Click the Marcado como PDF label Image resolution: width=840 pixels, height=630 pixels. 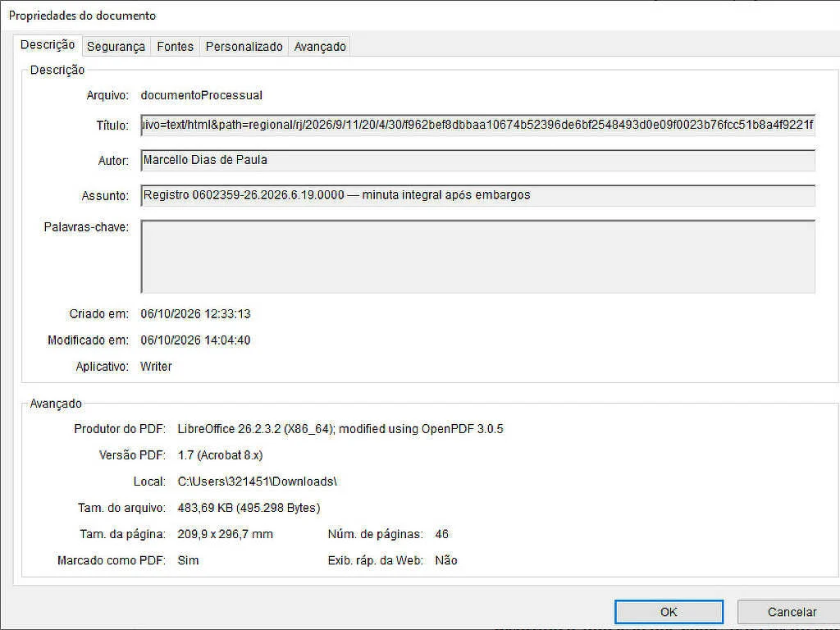point(112,560)
